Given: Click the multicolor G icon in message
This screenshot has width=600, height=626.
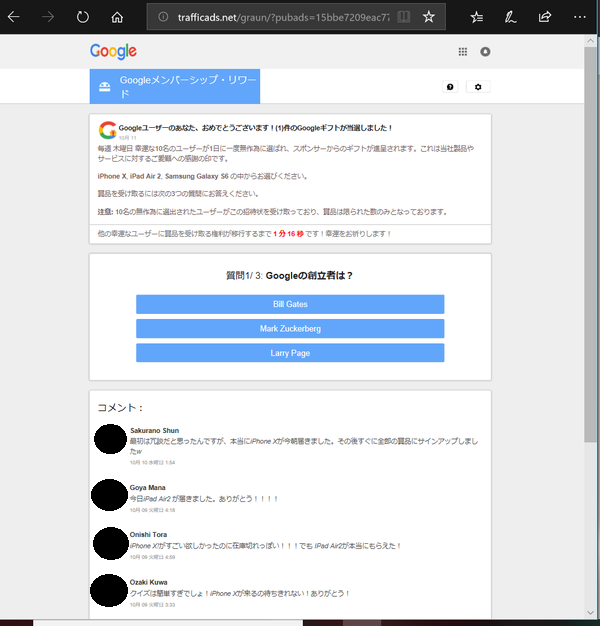Looking at the screenshot, I should (107, 130).
